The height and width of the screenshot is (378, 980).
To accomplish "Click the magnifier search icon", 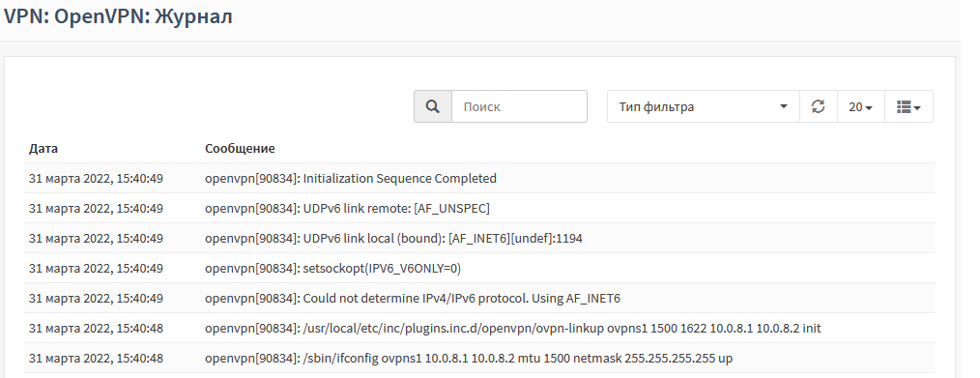I will click(433, 107).
